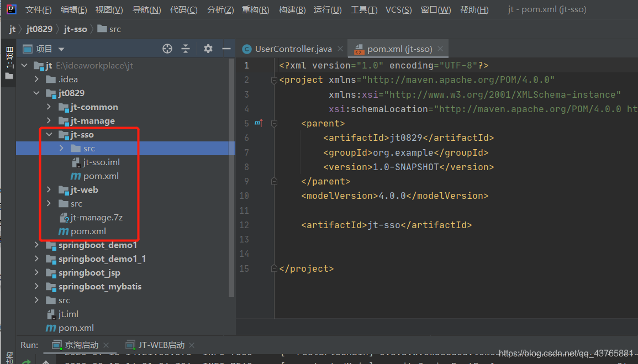Click the IntelliJ IDEA logo icon

point(12,9)
